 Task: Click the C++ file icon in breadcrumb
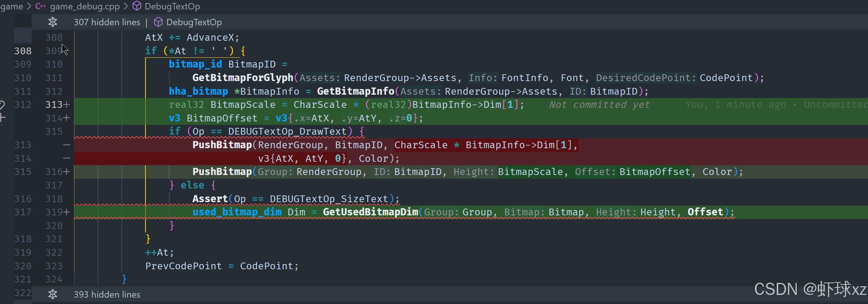tap(41, 6)
